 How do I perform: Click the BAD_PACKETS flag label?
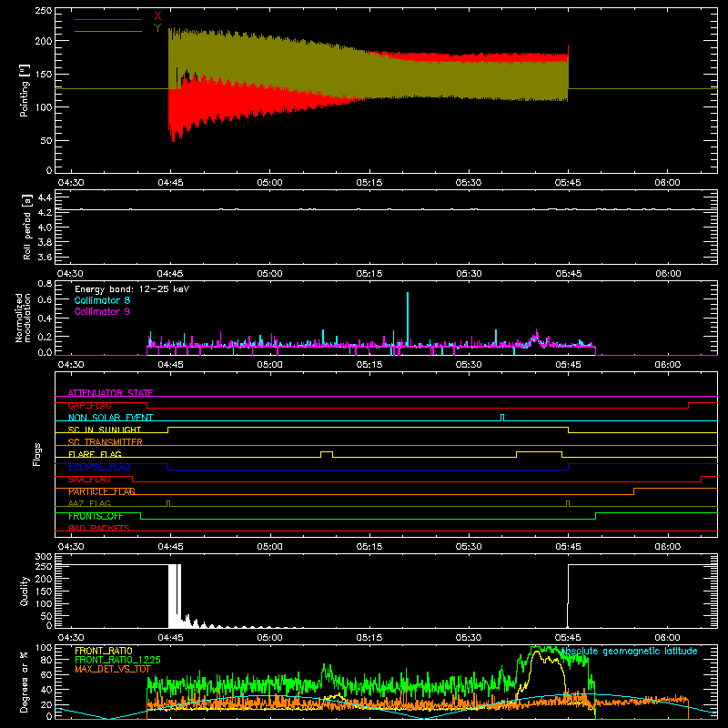coord(99,528)
